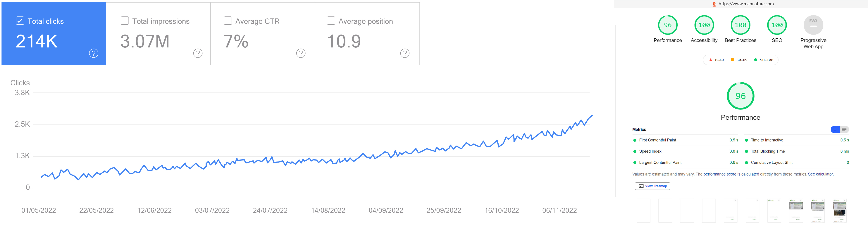The image size is (868, 229).
Task: Switch metrics to compact view toggle
Action: (x=835, y=129)
